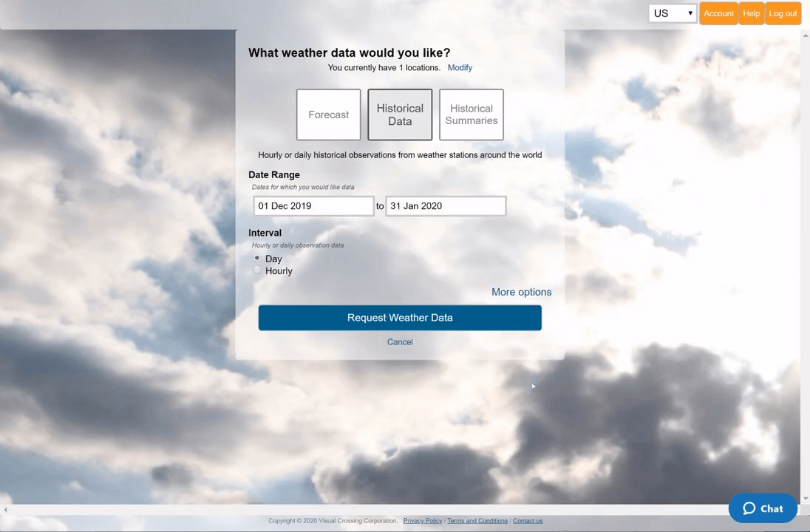Open Terms and Conditions link
This screenshot has width=810, height=532.
tap(477, 521)
